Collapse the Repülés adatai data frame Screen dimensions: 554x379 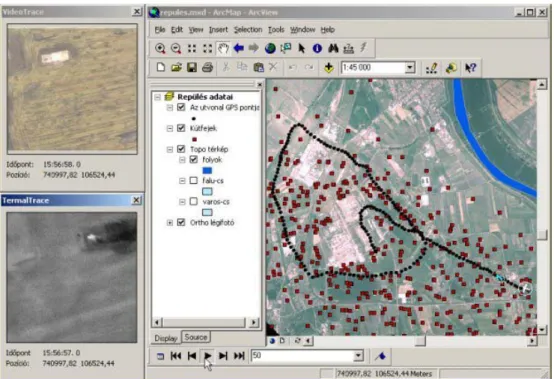(158, 97)
